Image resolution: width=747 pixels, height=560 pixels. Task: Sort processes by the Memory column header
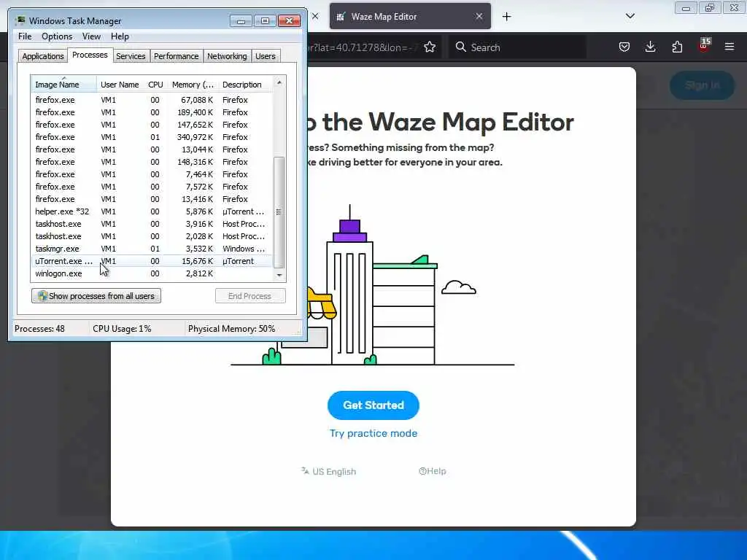(193, 85)
